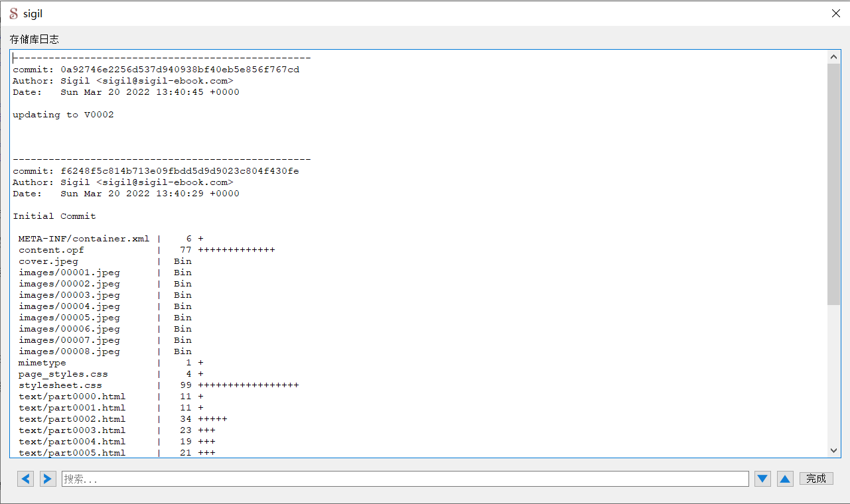Click the cover.jpeg line in the log
Screen dimensions: 850x504
[x=48, y=261]
